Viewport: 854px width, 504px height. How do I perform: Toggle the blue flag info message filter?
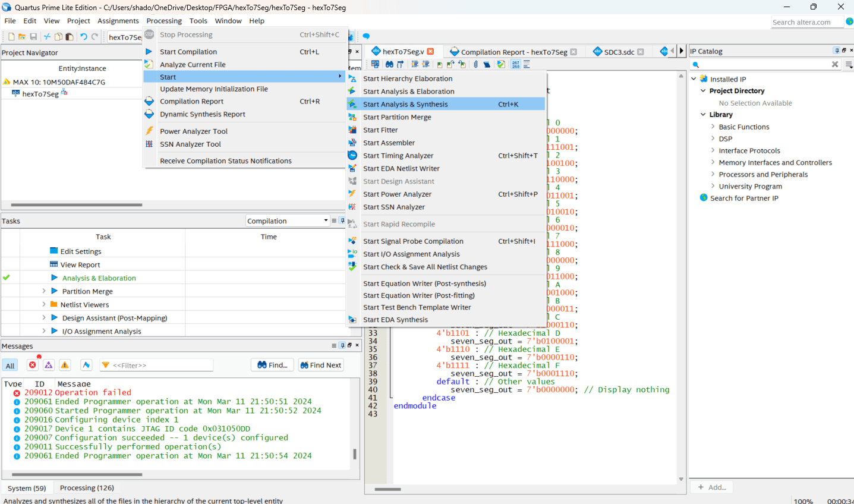[86, 365]
